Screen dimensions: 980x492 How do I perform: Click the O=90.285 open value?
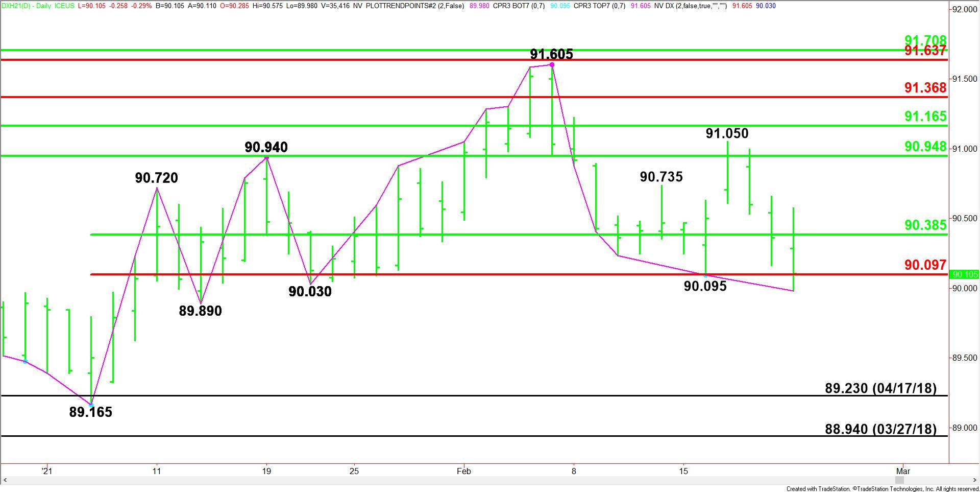234,6
